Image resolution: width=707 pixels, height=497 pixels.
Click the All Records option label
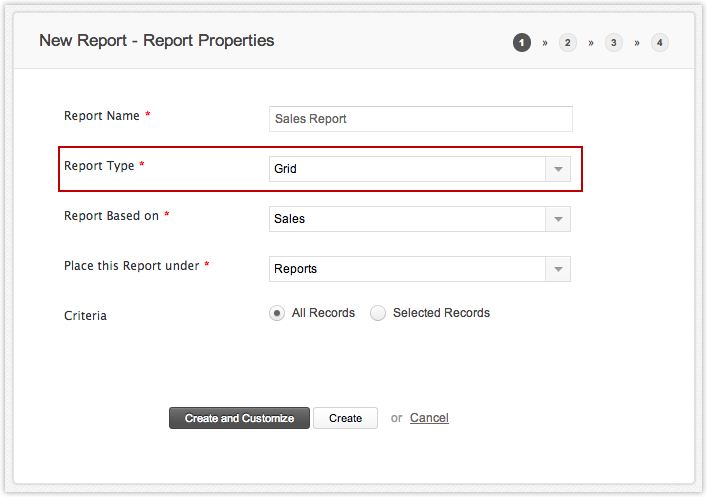323,313
